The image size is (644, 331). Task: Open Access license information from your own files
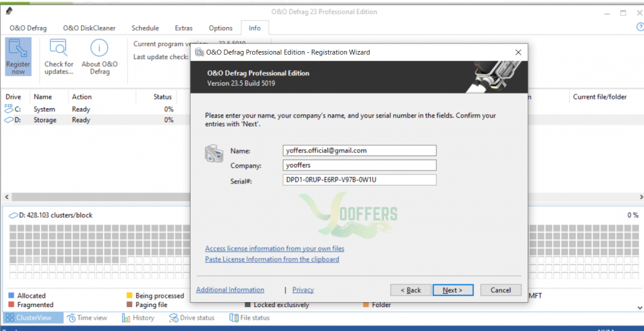click(x=274, y=249)
